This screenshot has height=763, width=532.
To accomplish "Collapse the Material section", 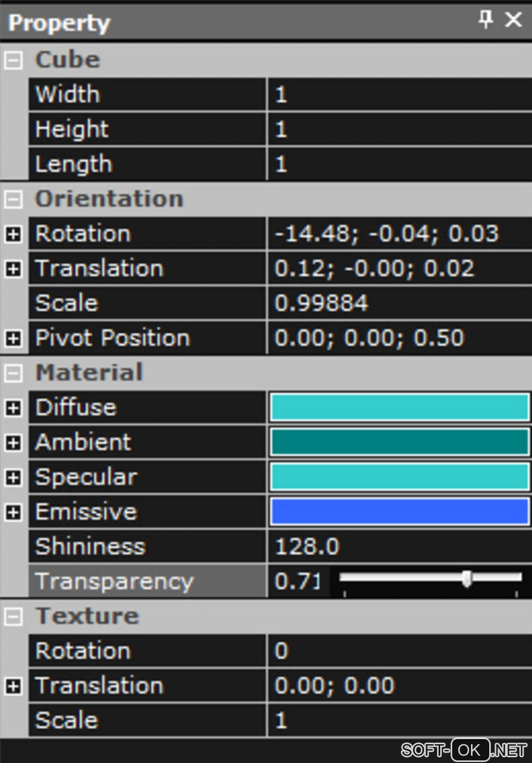I will pos(14,373).
